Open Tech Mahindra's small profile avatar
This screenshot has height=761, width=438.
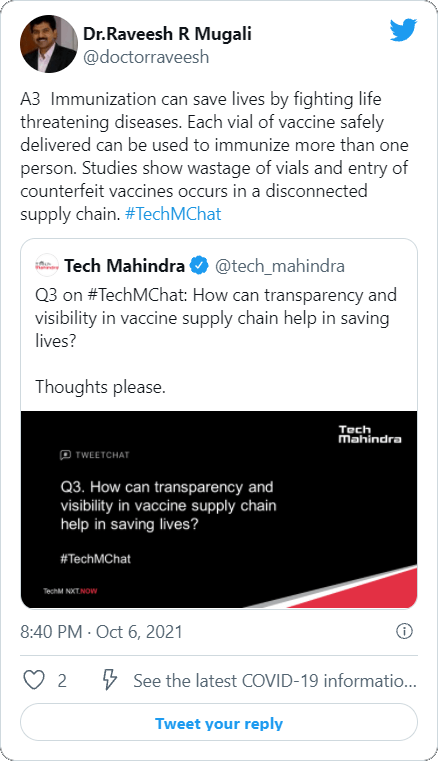click(x=47, y=265)
